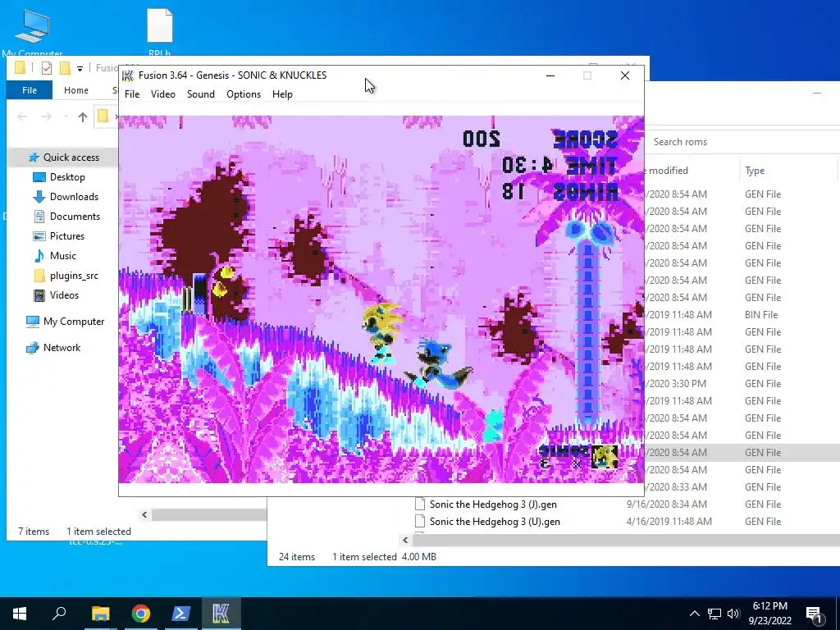The image size is (840, 630).
Task: Sort by the Type column header
Action: coord(755,171)
